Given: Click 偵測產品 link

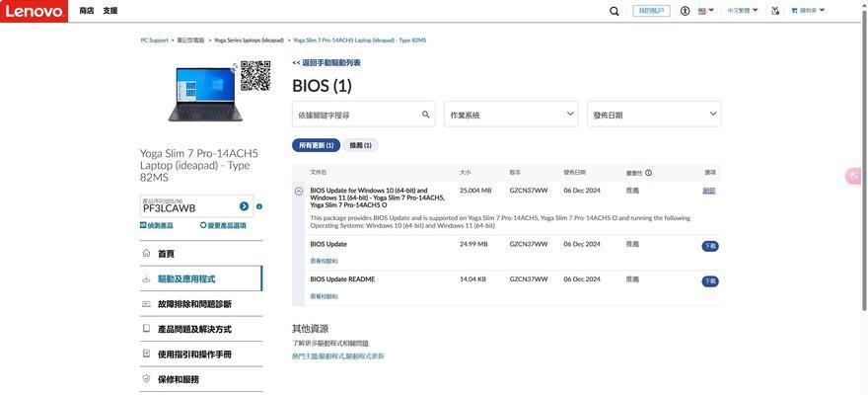Looking at the screenshot, I should (x=157, y=225).
